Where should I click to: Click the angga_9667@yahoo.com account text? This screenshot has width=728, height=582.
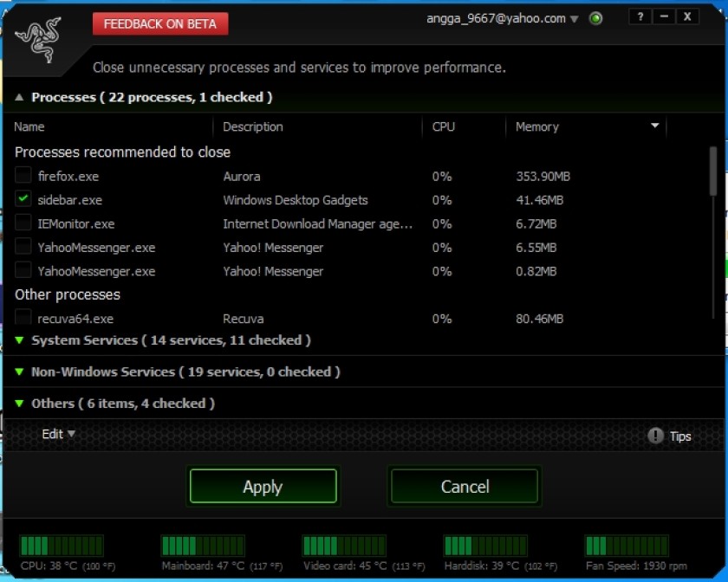point(496,18)
